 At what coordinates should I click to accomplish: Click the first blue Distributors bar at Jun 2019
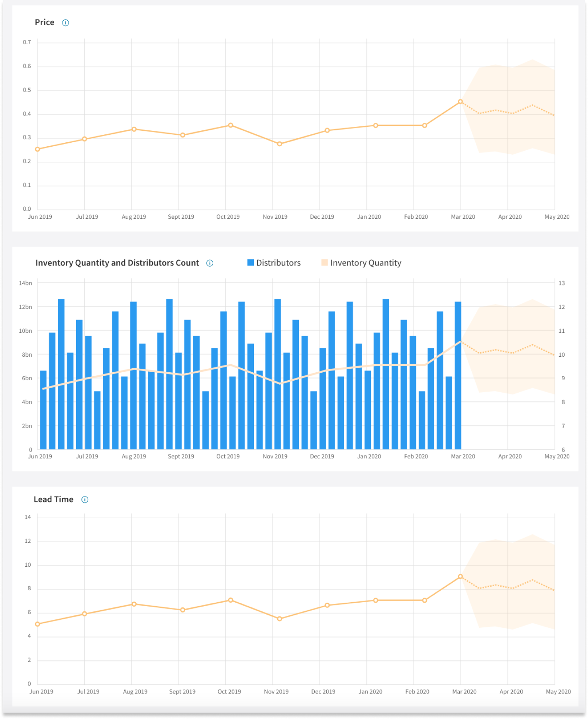(x=43, y=411)
